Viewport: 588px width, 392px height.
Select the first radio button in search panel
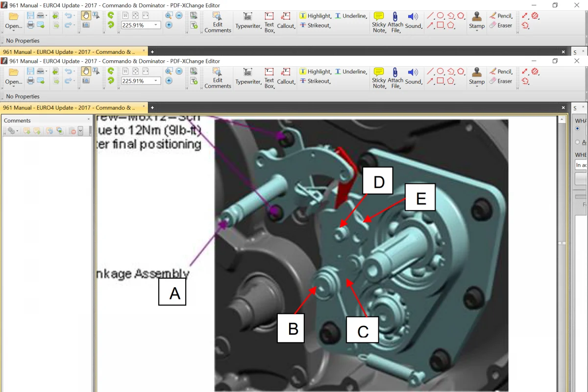[577, 128]
